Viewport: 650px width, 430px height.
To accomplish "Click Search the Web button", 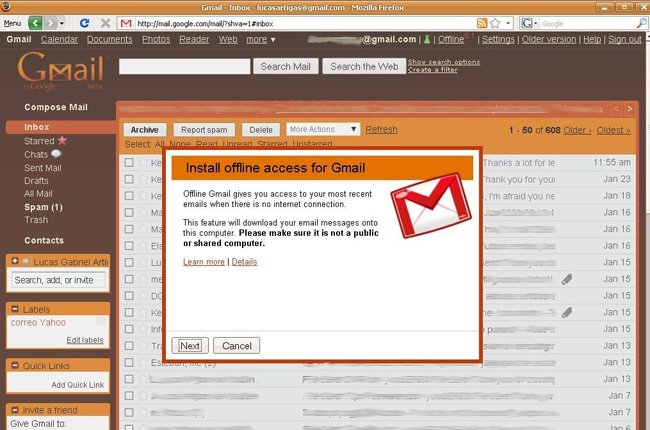I will [x=364, y=66].
